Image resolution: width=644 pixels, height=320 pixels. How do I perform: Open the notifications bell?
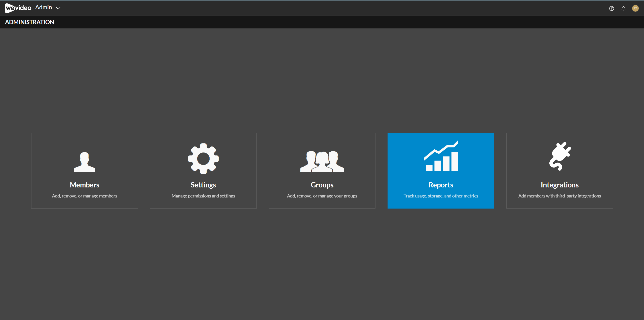[x=623, y=9]
